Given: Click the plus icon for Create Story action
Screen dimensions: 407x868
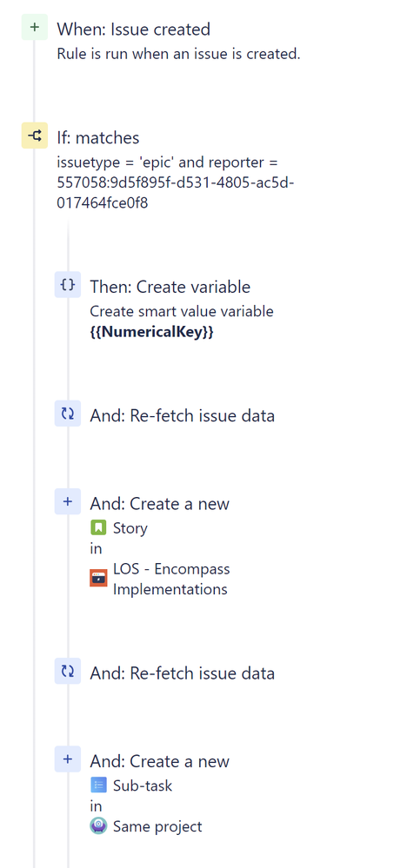Looking at the screenshot, I should click(68, 501).
